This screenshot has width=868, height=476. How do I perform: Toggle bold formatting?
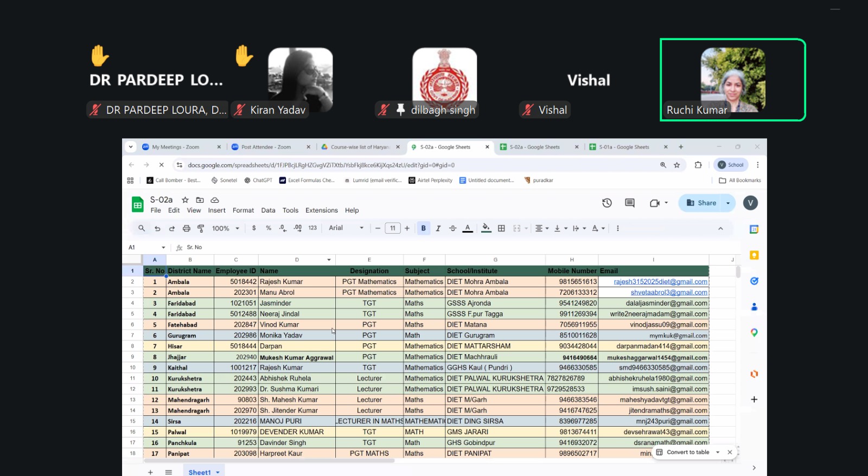coord(423,228)
